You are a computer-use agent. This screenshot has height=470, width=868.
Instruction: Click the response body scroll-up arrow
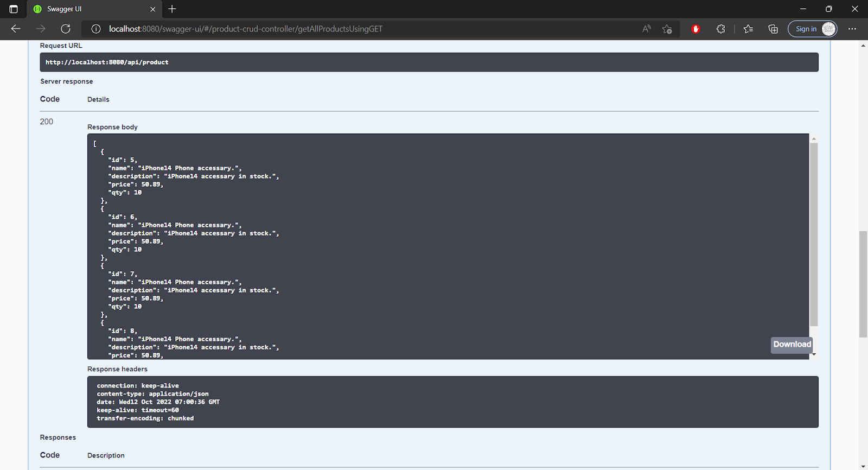[814, 139]
